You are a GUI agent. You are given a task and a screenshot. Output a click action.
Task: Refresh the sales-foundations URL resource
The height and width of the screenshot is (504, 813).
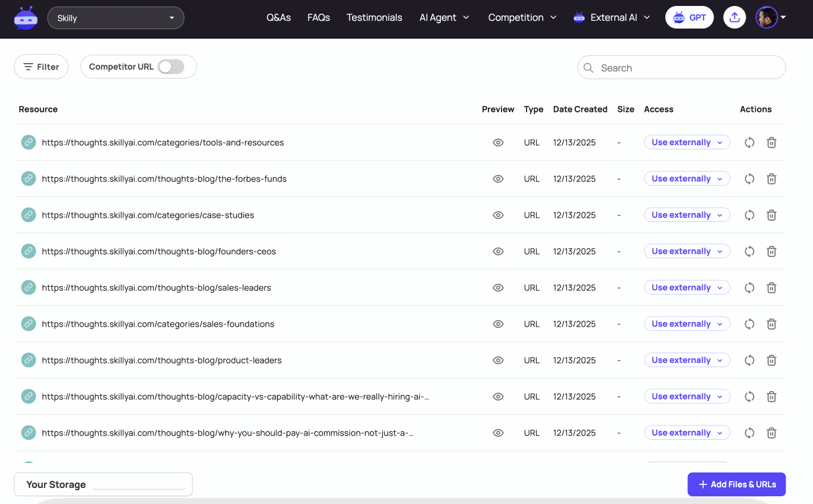tap(749, 324)
